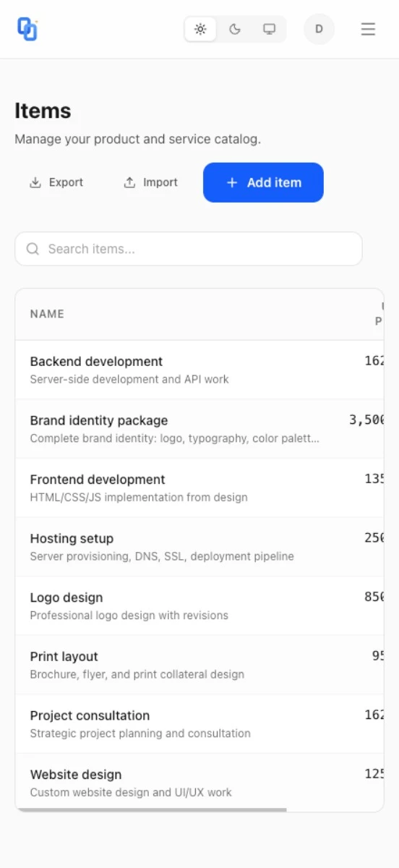This screenshot has height=868, width=399.
Task: Switch to light theme sun icon
Action: 200,30
